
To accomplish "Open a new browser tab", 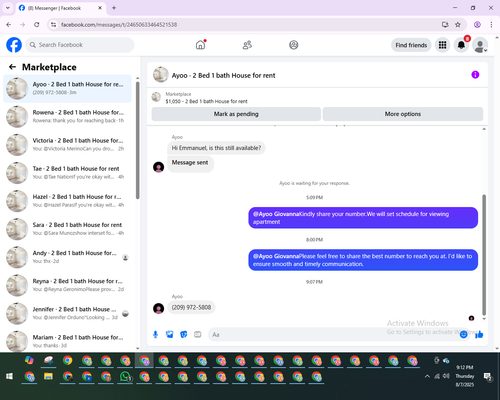I will click(114, 8).
